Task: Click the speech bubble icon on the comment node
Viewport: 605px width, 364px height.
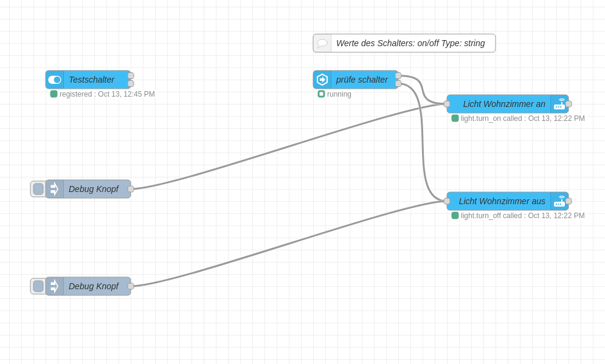Action: tap(322, 43)
